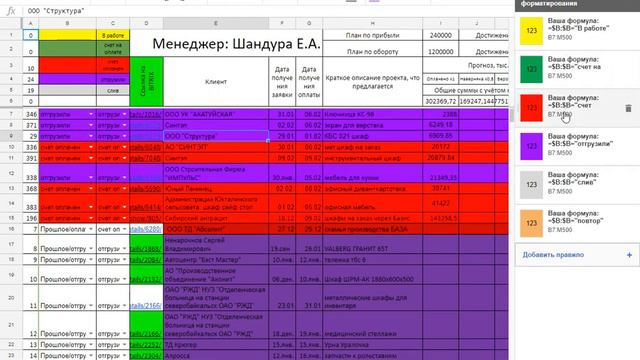Select cell ООО УК "АКАТУЙСКАЯ"
The width and height of the screenshot is (640, 360).
[216, 114]
